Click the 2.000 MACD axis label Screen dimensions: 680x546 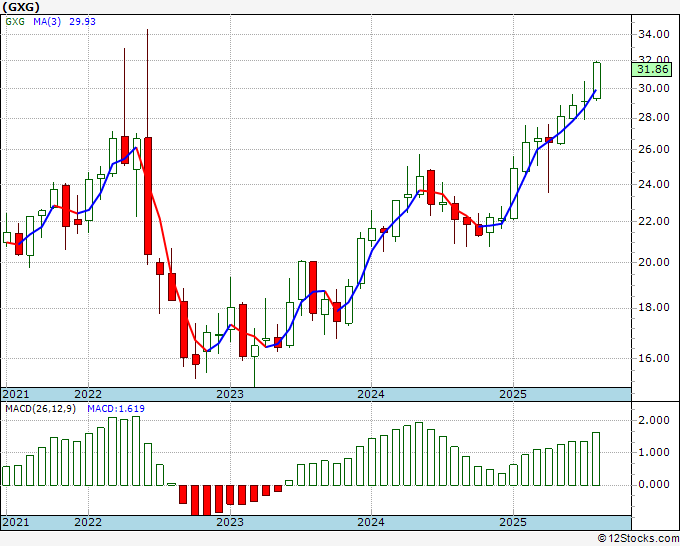pos(653,421)
